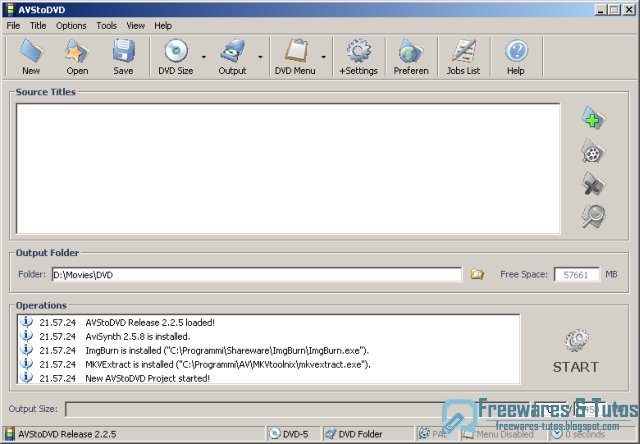
Task: Open the Help menu
Action: 163,26
